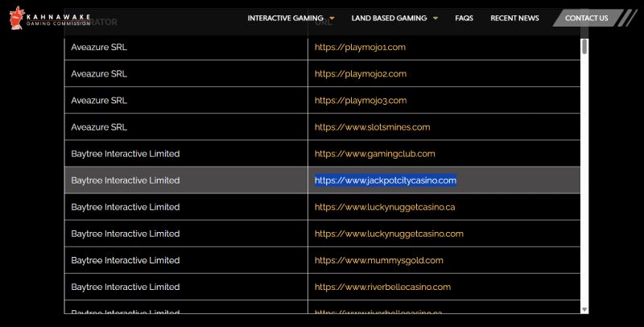Click the Contact Us button
Image resolution: width=644 pixels, height=327 pixels.
(x=587, y=18)
